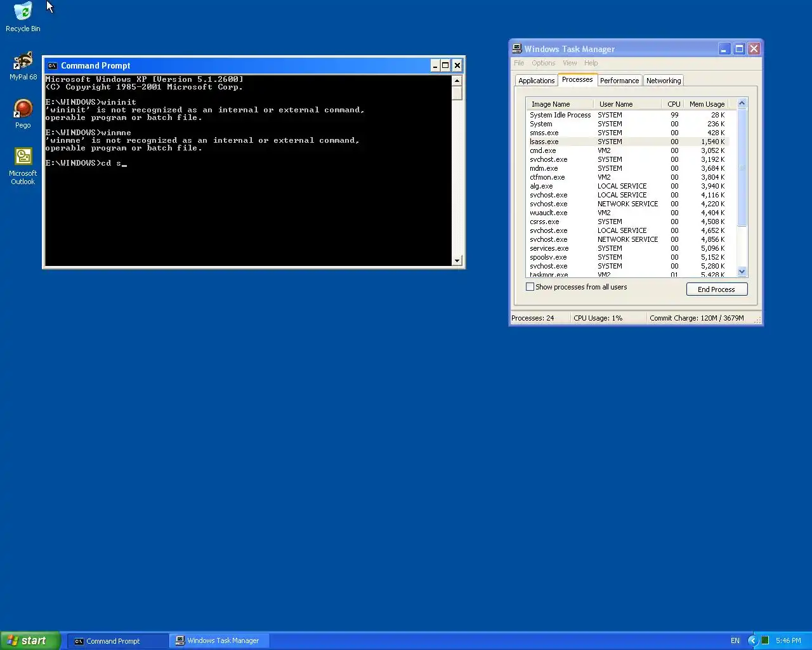
Task: Select the cmd.exe process
Action: tap(627, 150)
